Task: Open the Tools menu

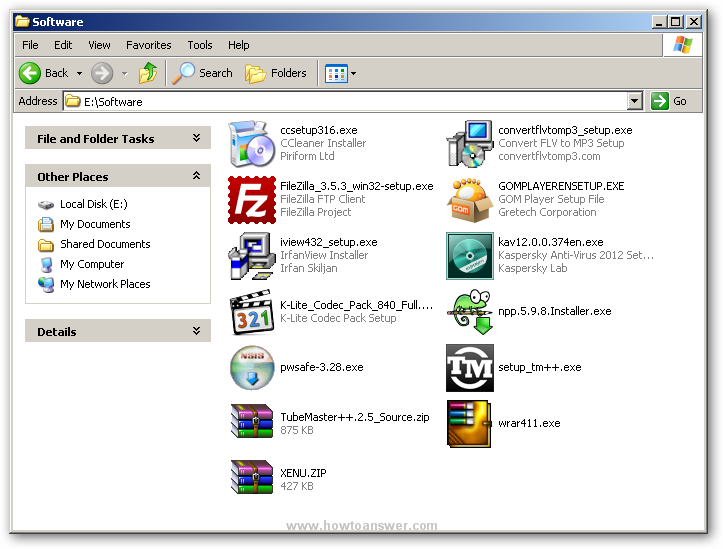Action: [x=200, y=45]
